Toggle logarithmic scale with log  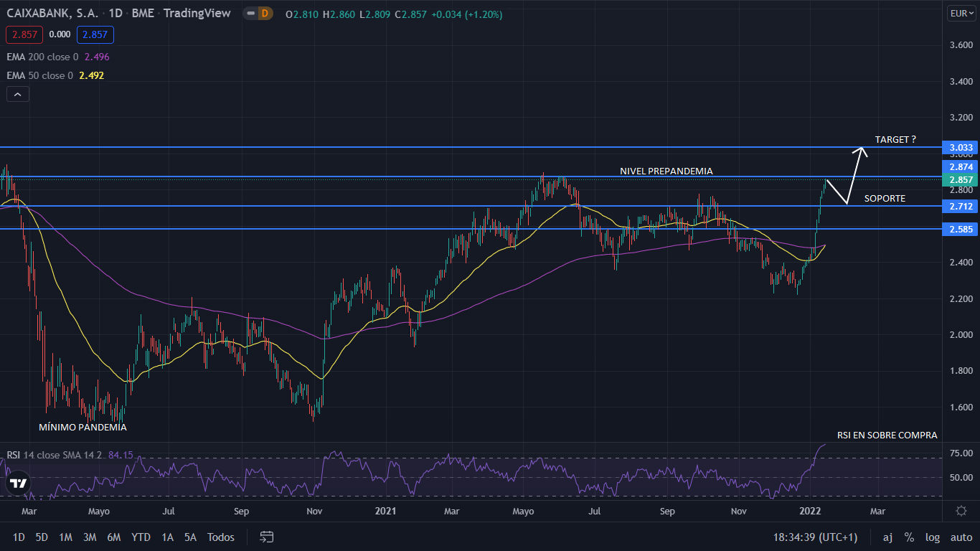933,537
